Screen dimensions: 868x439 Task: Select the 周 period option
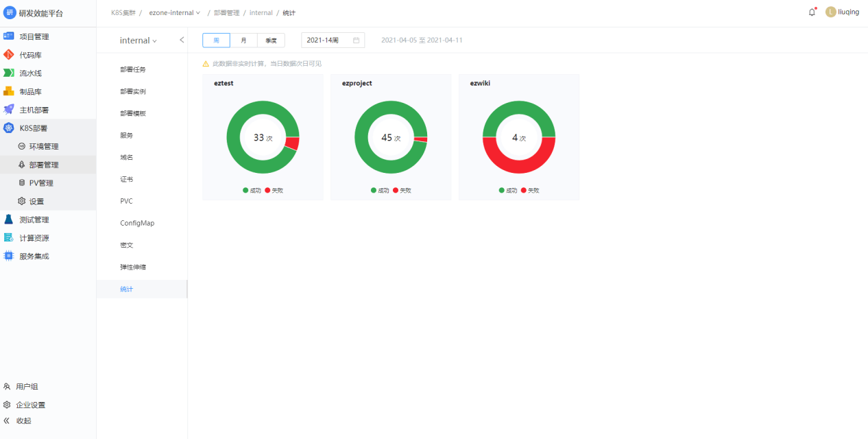[x=216, y=40]
